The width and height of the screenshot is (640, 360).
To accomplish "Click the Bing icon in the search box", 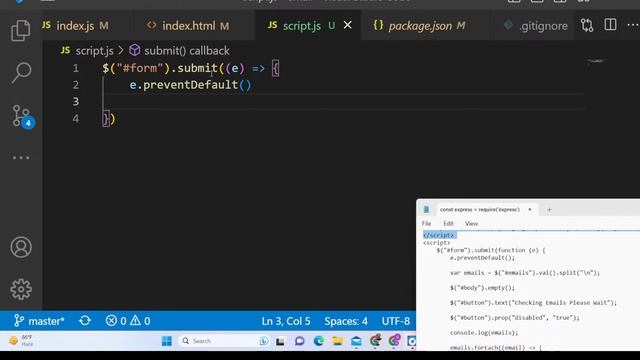I will 264,341.
